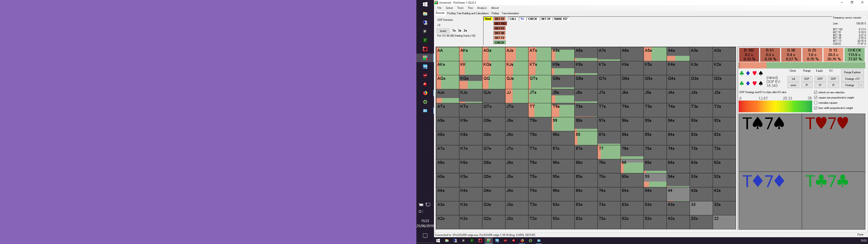The image size is (868, 244).
Task: Select the T9s hand cell in the matrix
Action: point(563,110)
